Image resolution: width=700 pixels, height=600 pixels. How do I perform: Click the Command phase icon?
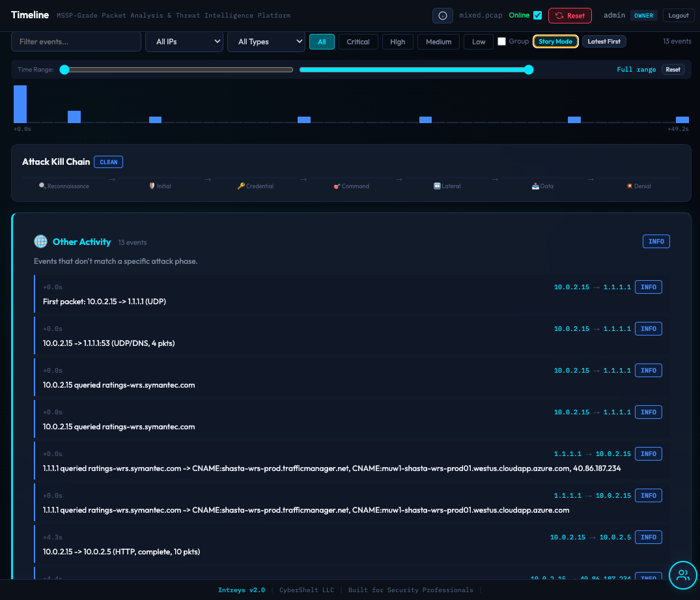tap(336, 186)
